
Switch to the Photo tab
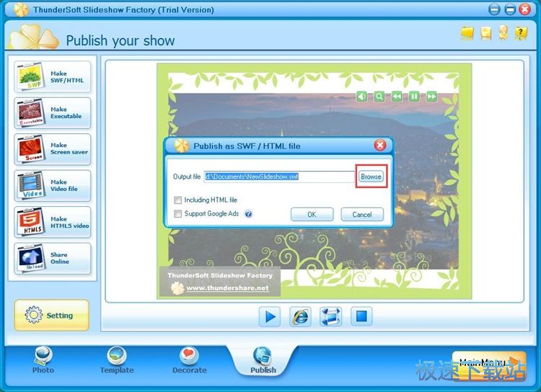pos(43,360)
